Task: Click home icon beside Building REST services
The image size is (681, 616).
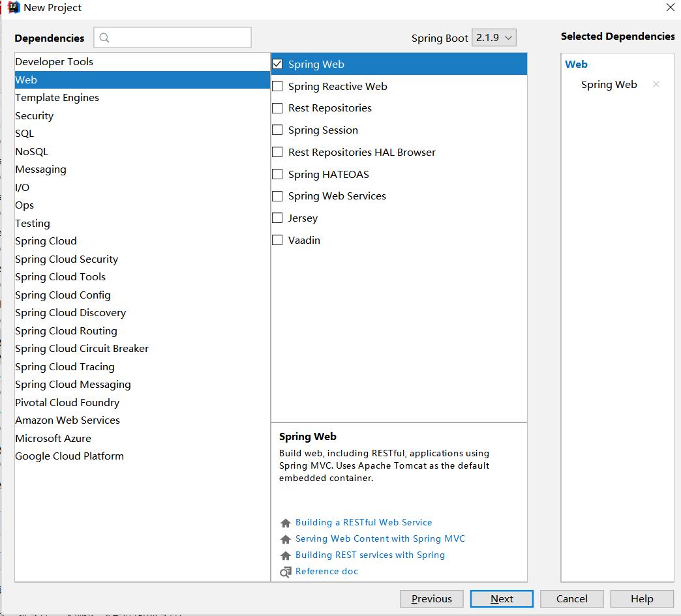Action: [x=285, y=555]
